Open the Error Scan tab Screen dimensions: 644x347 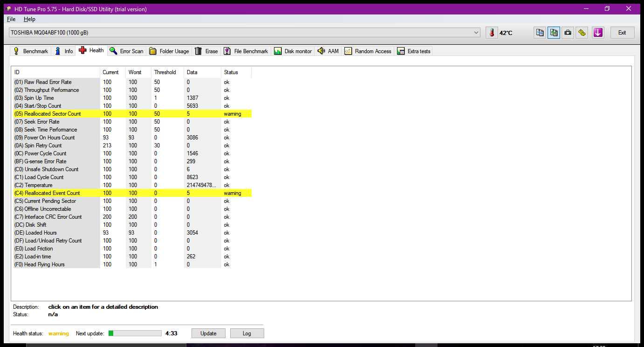coord(127,51)
